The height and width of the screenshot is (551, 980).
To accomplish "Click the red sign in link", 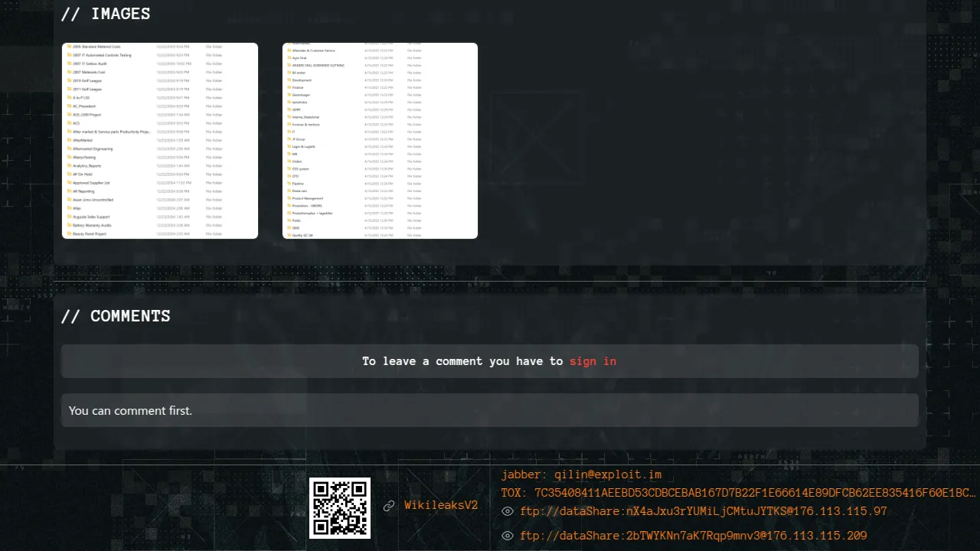I will [593, 361].
